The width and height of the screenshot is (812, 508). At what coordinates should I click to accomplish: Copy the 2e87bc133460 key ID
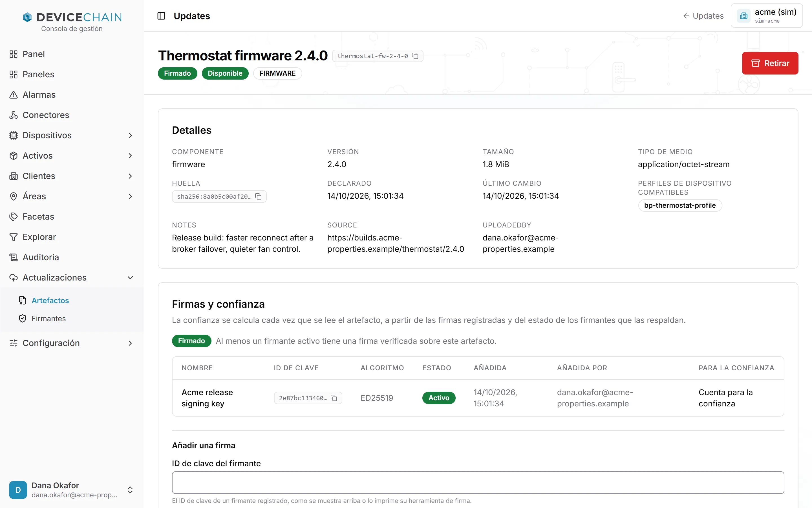point(334,398)
